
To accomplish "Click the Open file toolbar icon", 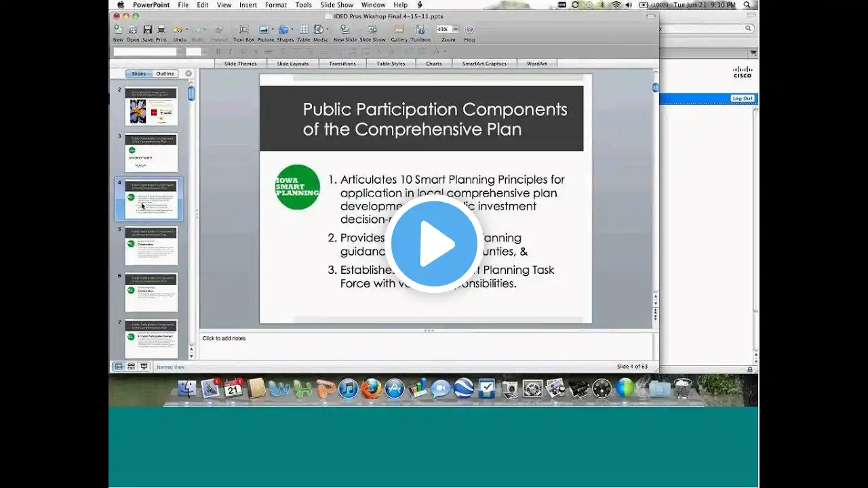I will pos(133,30).
